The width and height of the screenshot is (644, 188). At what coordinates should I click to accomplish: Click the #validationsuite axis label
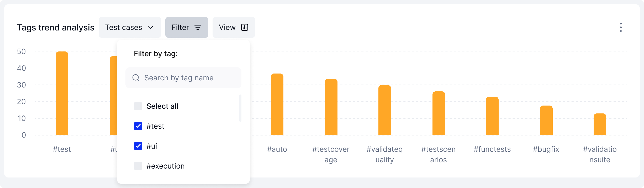click(600, 154)
